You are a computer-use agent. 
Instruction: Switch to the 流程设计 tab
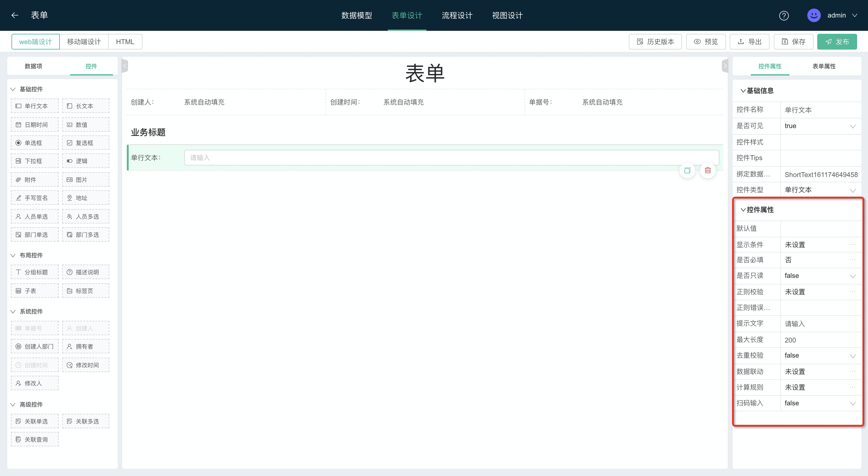(457, 15)
